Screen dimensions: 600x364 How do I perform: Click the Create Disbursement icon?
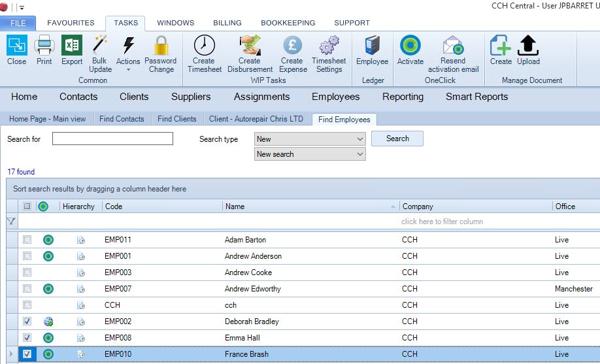pos(250,45)
